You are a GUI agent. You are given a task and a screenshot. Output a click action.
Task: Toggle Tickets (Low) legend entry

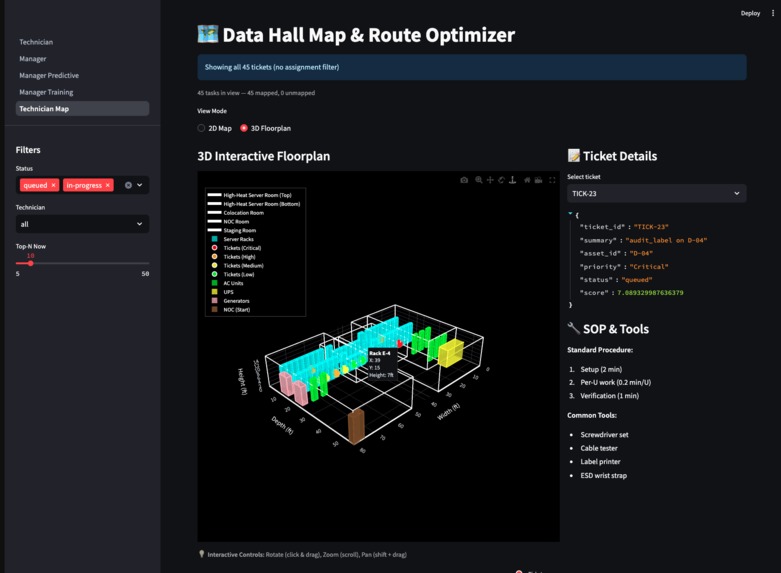(231, 275)
